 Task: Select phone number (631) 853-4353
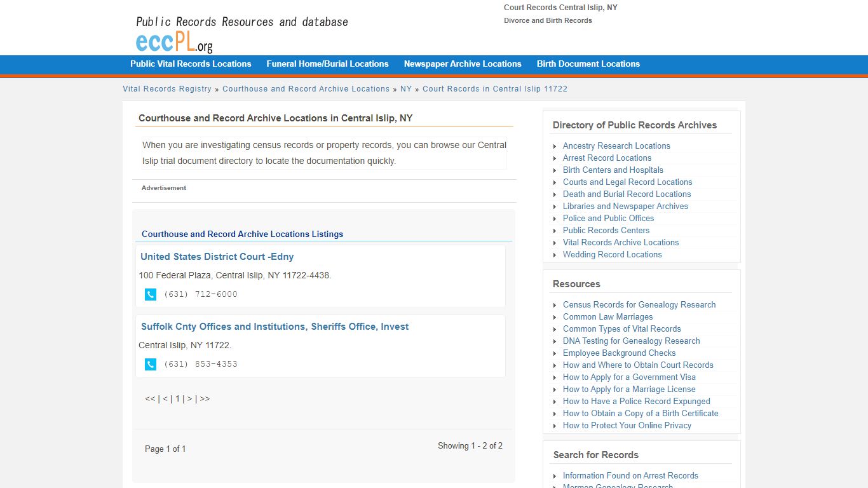(x=201, y=364)
